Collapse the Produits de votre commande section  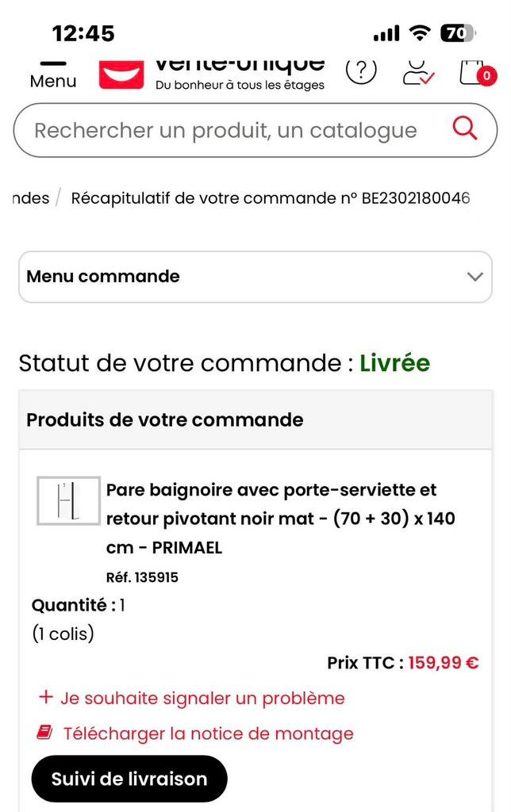click(x=163, y=419)
